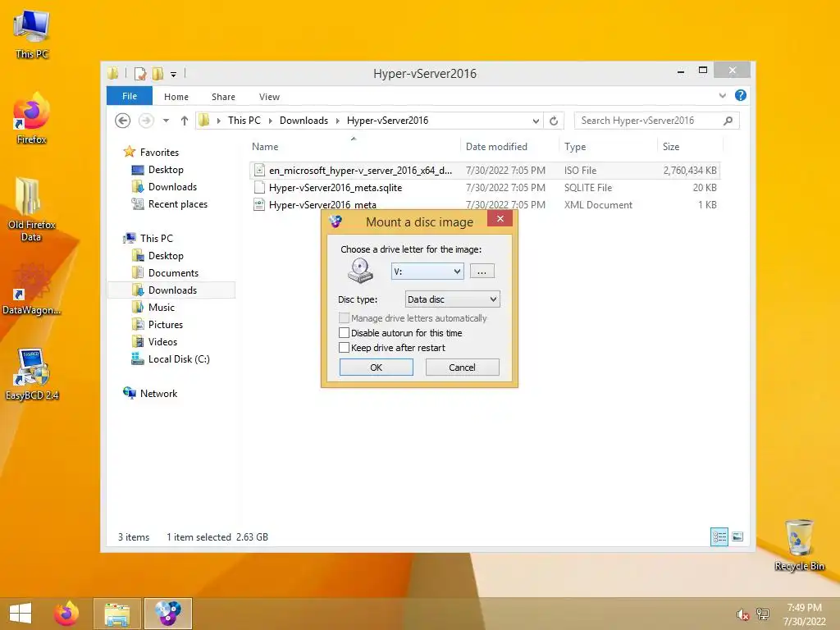Screen dimensions: 840x630
Task: Open the Disc type dropdown
Action: click(452, 299)
